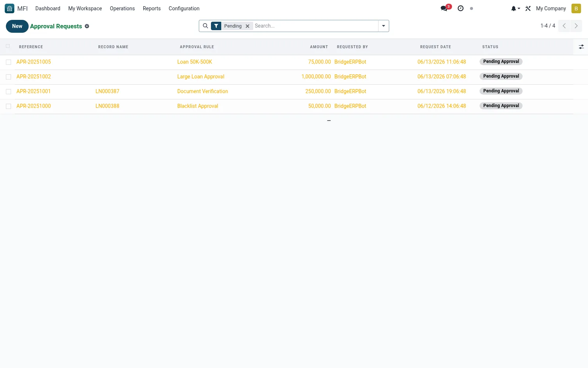Tick the select-all header checkbox
Viewport: 588px width, 368px height.
8,46
